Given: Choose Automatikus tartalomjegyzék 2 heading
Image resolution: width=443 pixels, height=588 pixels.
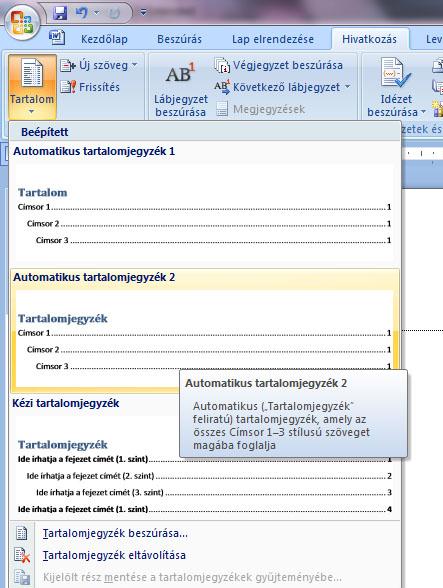Looking at the screenshot, I should pyautogui.click(x=94, y=277).
